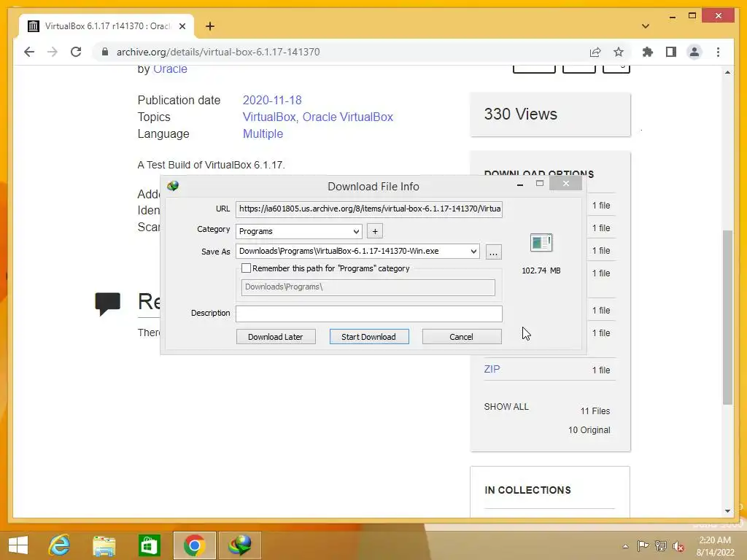The height and width of the screenshot is (560, 747).
Task: Open the 2020-11-18 publication date link
Action: pos(272,100)
